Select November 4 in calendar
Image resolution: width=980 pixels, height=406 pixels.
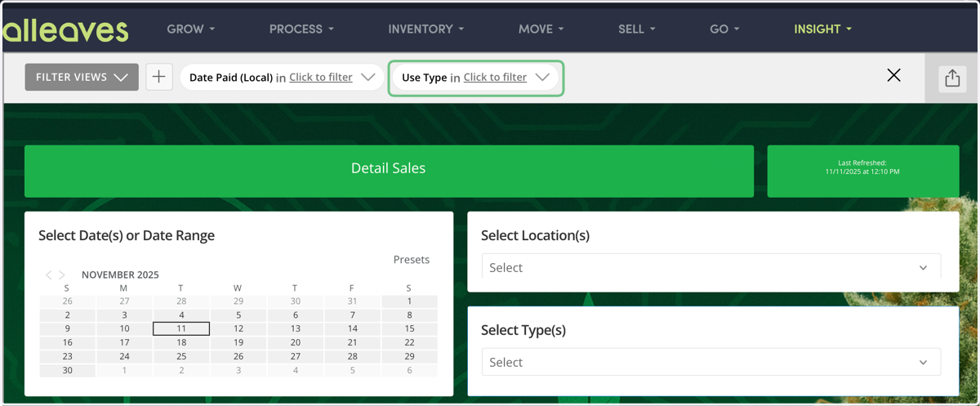(x=181, y=315)
